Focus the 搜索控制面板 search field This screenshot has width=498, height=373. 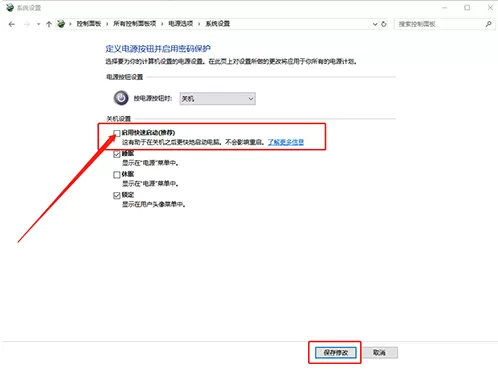pos(444,24)
